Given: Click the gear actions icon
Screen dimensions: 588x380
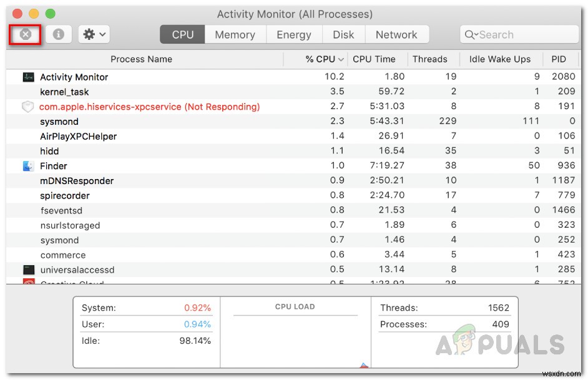Looking at the screenshot, I should click(x=89, y=34).
